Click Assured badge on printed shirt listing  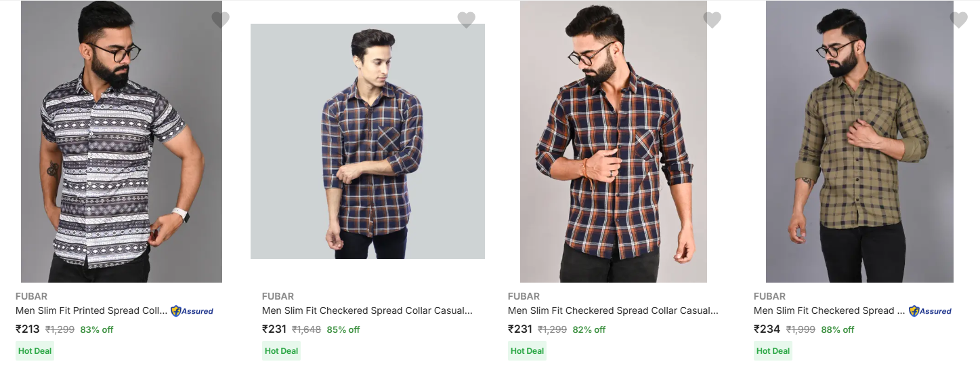click(192, 311)
